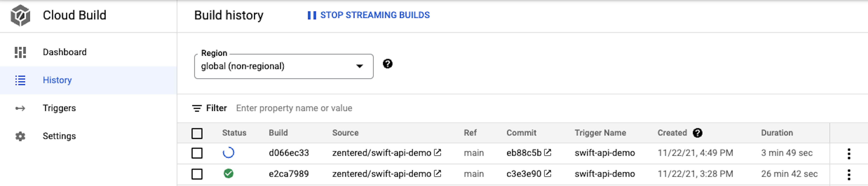The image size is (868, 186).
Task: Open source link icon for build e2ca7989
Action: tap(438, 174)
